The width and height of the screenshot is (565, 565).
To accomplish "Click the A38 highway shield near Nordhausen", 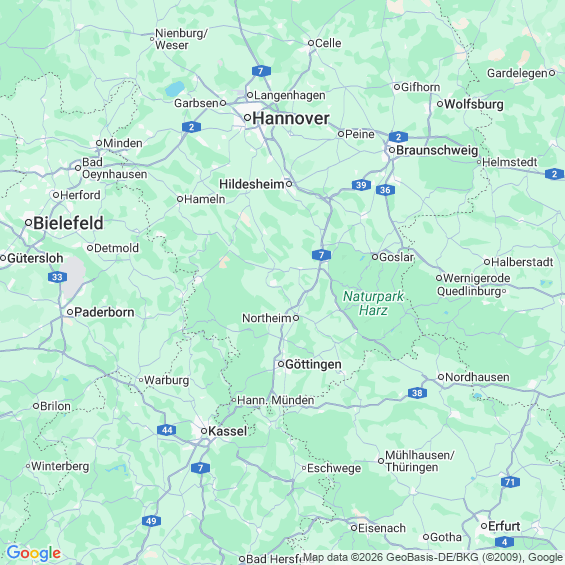I will pos(417,393).
